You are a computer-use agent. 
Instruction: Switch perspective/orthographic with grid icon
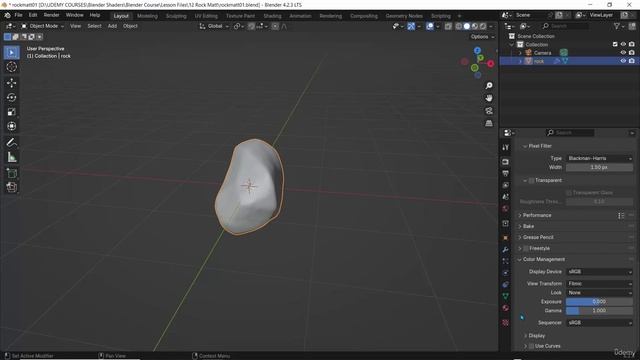489,123
